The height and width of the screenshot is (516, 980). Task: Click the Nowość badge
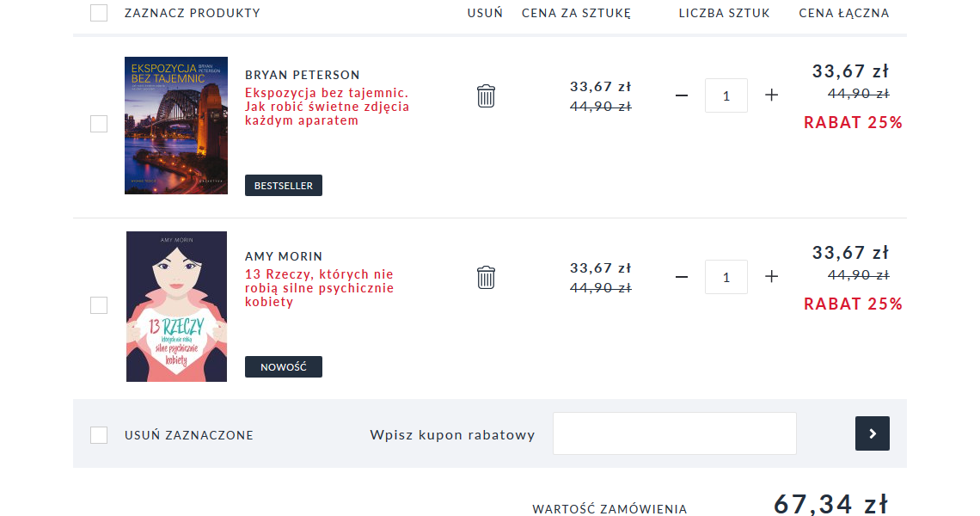tap(284, 367)
